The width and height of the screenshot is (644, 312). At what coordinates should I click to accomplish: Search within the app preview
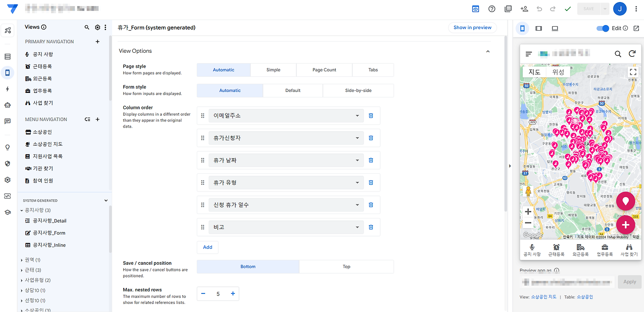coord(618,54)
